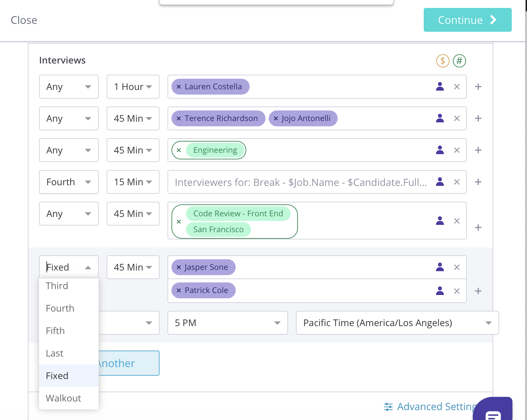527x420 pixels.
Task: Open the 1 Hour duration dropdown
Action: [x=133, y=87]
